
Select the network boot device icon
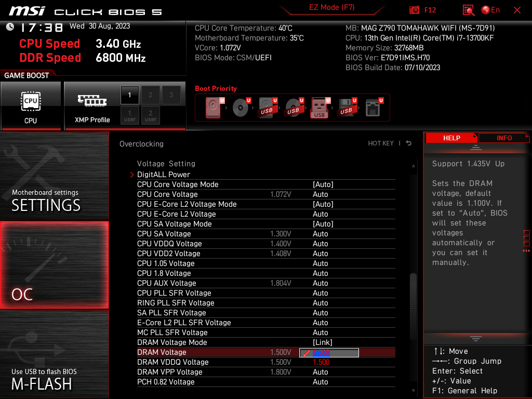[374, 108]
